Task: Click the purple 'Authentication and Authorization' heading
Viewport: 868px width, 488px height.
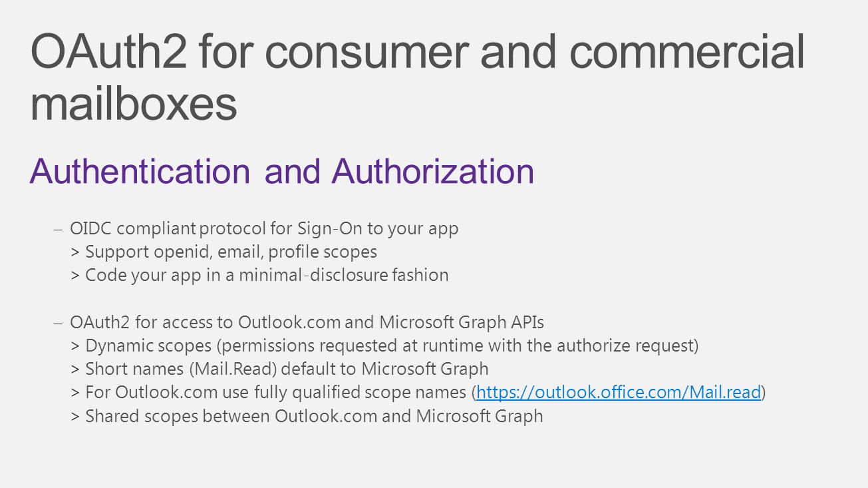Action: 282,171
